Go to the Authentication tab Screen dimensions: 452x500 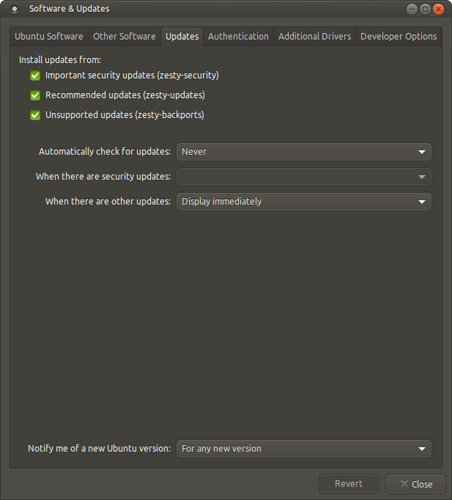[x=238, y=36]
